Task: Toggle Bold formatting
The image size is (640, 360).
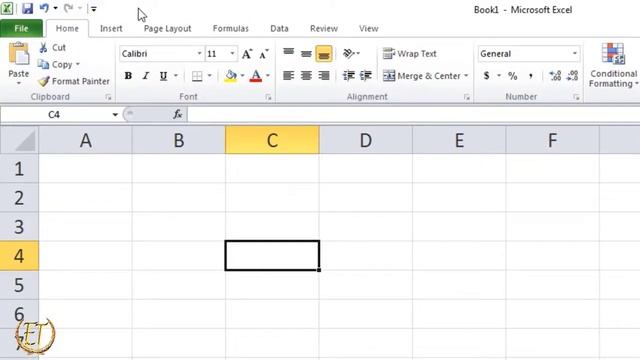Action: (x=128, y=76)
